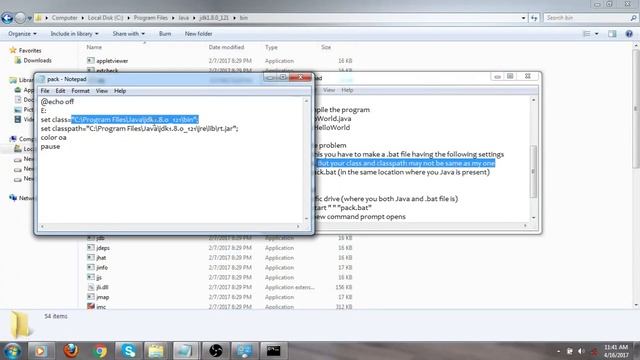Expand the Share with dropdown
The height and width of the screenshot is (360, 640).
click(x=129, y=34)
